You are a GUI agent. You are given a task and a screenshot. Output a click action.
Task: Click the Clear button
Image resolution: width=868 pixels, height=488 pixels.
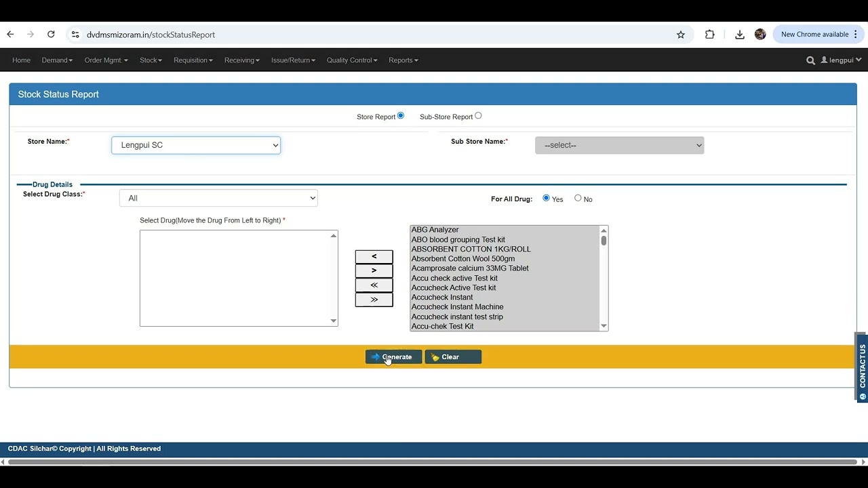tap(453, 357)
